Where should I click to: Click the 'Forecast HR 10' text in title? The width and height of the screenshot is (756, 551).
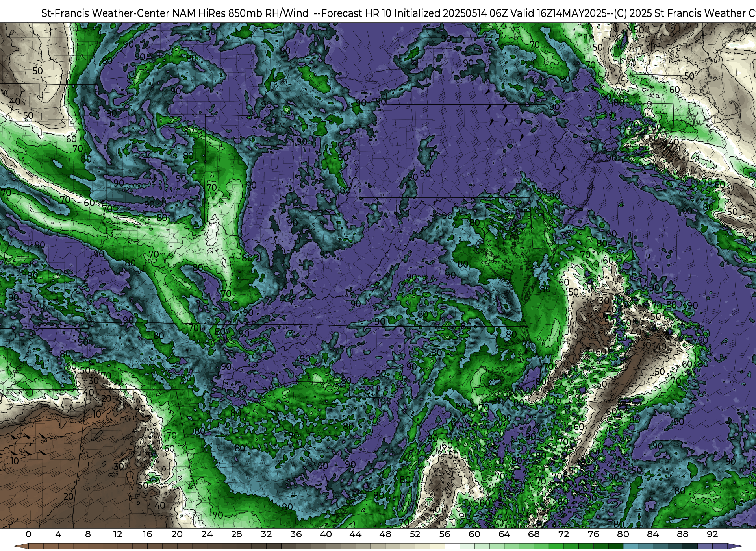coord(356,13)
